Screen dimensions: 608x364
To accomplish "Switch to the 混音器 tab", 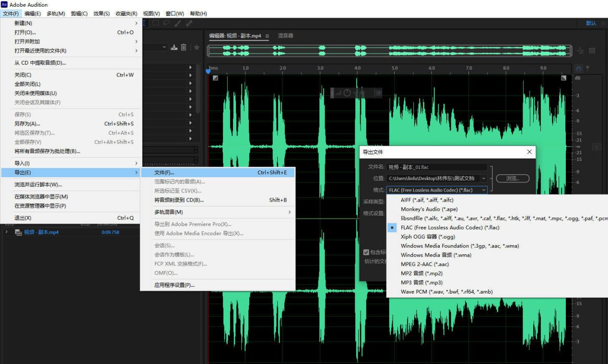I will click(285, 36).
